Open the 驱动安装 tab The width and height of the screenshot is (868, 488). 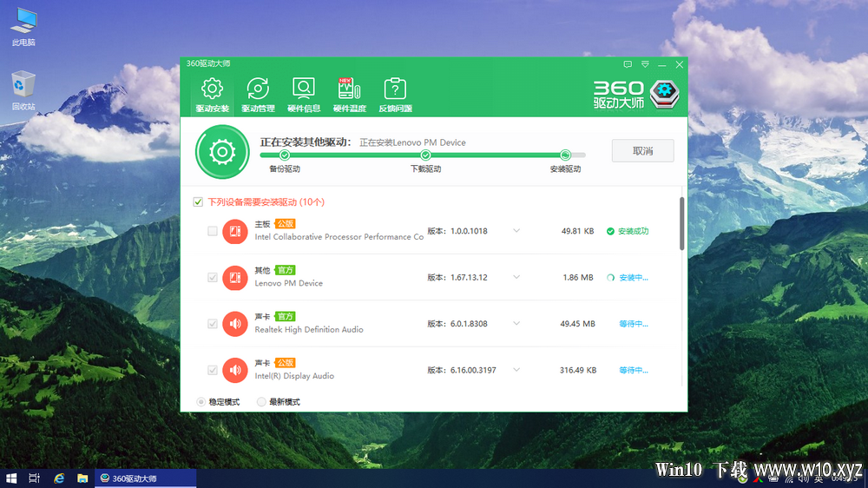212,96
